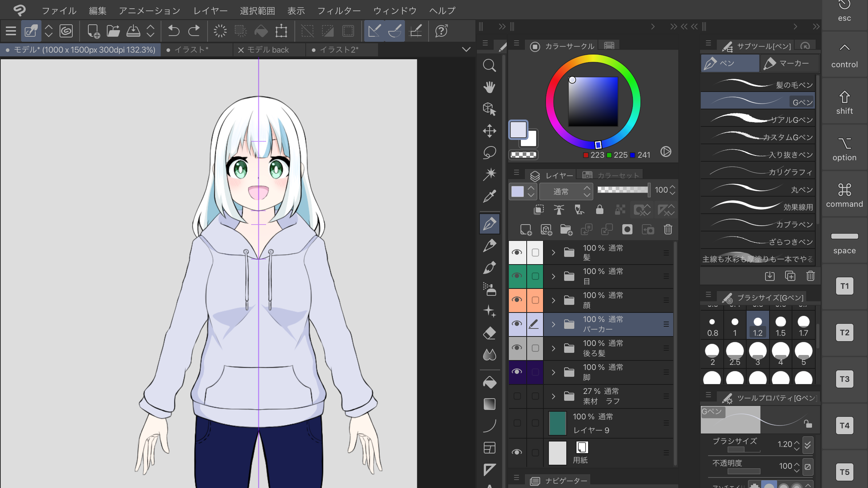Hide the 目 layer folder
This screenshot has height=488, width=868.
517,276
